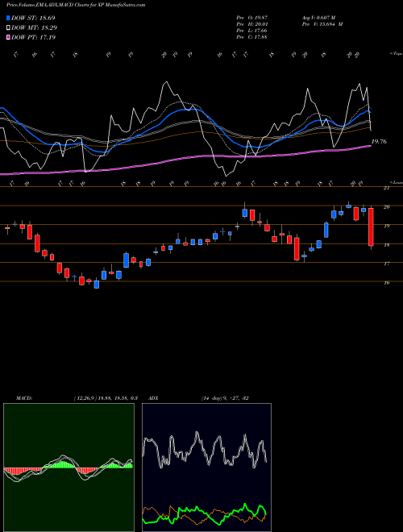Click the '<Tops' marker label
The width and height of the screenshot is (403, 532).
click(396, 54)
